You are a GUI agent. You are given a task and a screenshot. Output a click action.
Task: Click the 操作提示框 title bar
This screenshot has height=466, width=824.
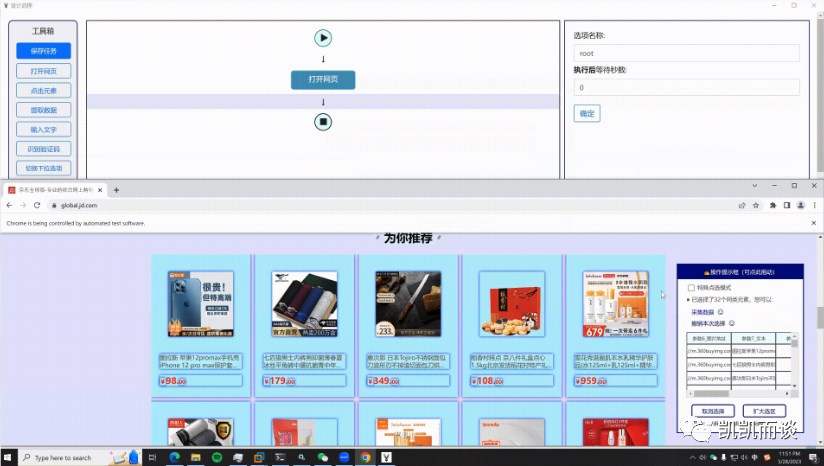[740, 272]
